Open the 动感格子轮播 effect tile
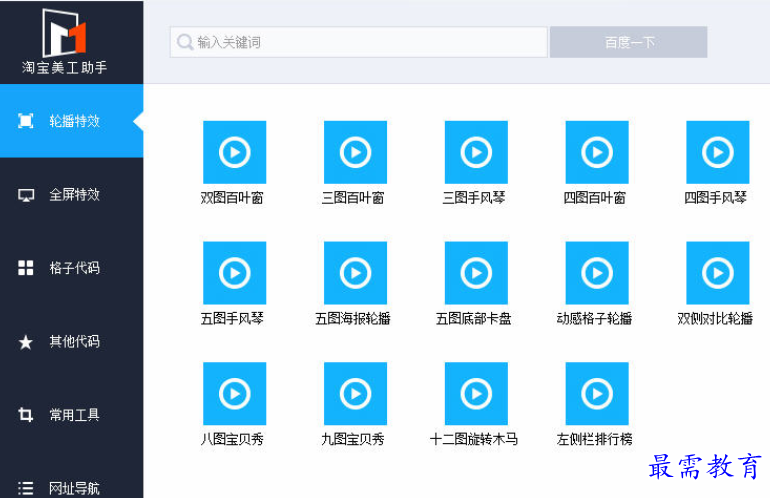 click(597, 273)
